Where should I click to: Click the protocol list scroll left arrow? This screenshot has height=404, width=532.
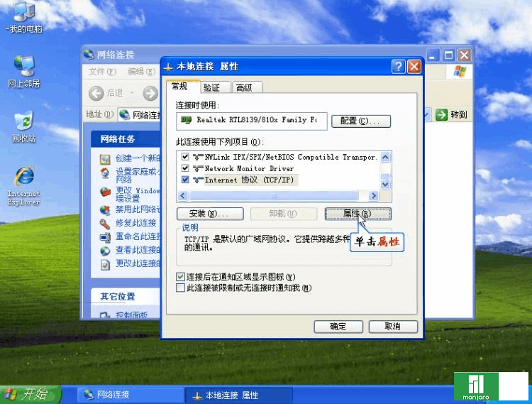pyautogui.click(x=183, y=196)
